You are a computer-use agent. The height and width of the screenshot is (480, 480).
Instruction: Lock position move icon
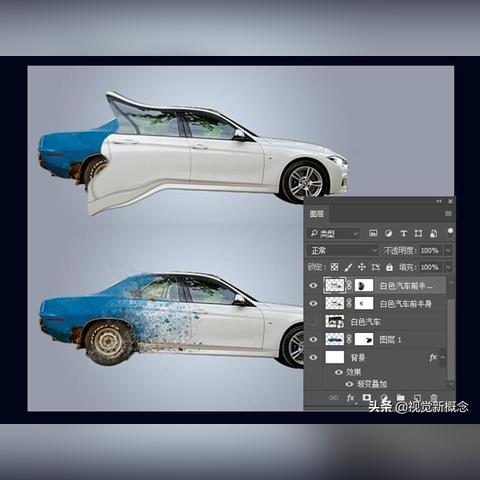[362, 267]
